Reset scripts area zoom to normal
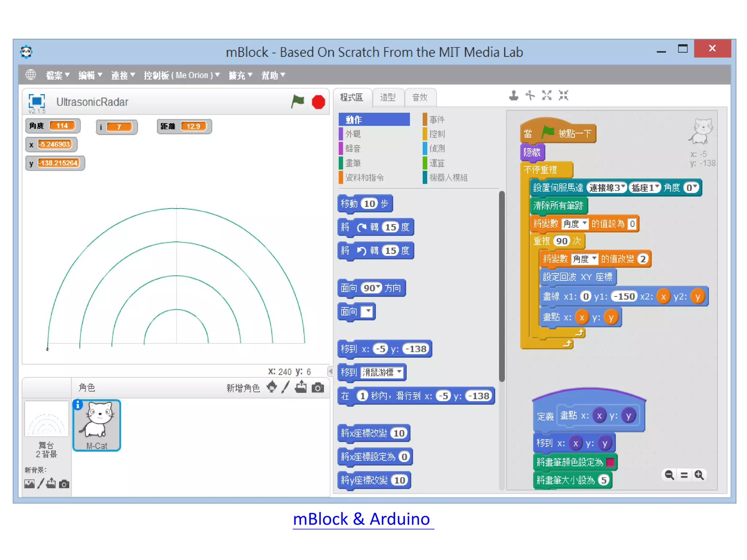Image resolution: width=747 pixels, height=560 pixels. click(684, 475)
